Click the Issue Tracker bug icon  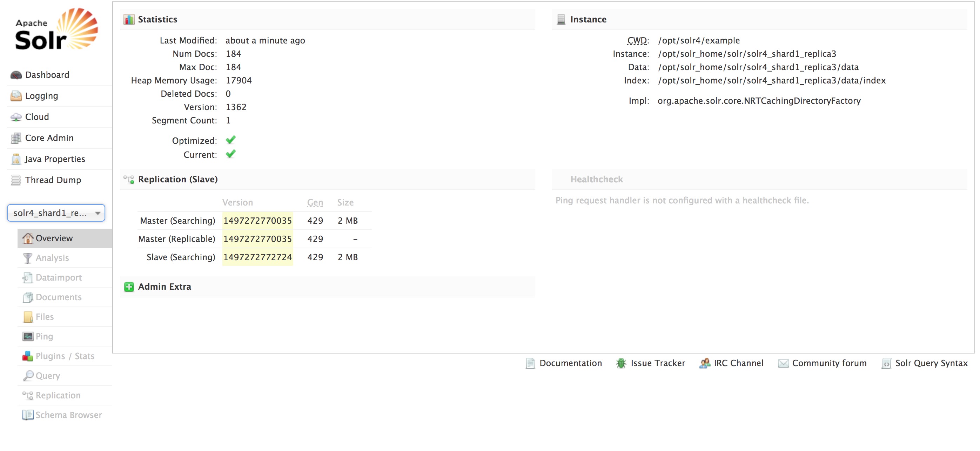tap(621, 364)
